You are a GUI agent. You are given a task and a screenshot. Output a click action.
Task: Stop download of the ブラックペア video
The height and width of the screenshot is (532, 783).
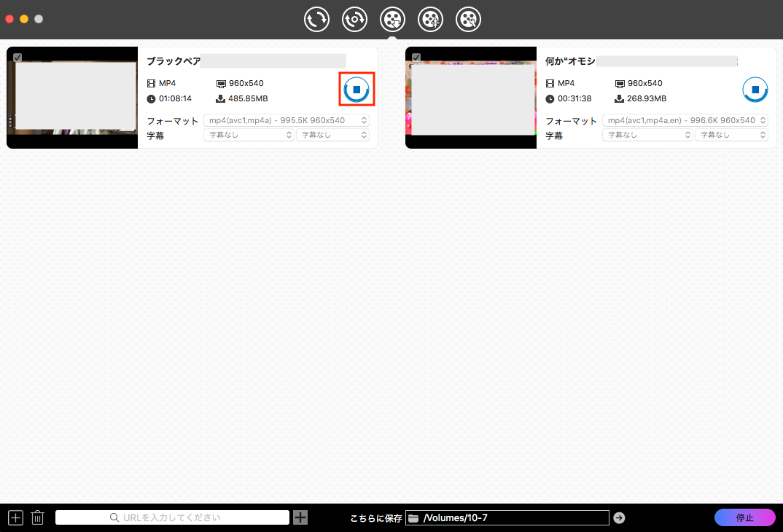[x=357, y=90]
